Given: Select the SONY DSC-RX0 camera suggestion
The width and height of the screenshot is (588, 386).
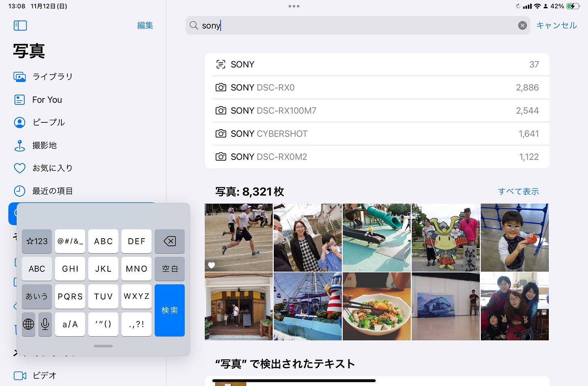Looking at the screenshot, I should [377, 88].
